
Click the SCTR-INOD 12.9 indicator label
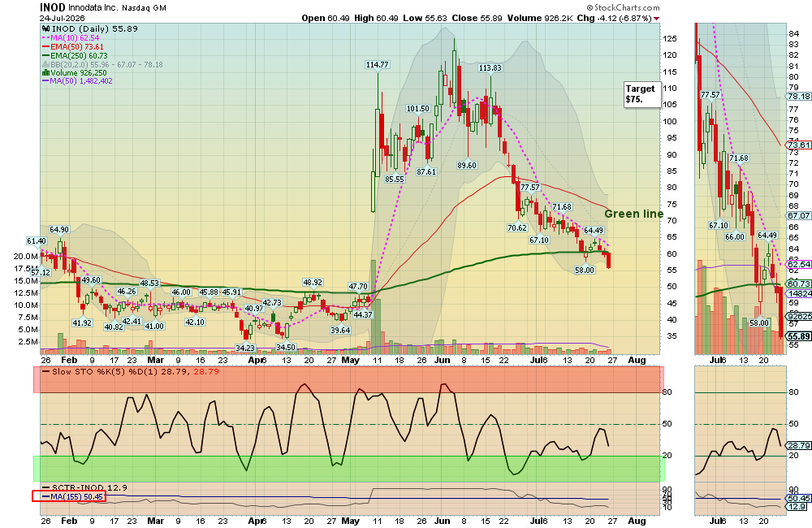pyautogui.click(x=84, y=487)
